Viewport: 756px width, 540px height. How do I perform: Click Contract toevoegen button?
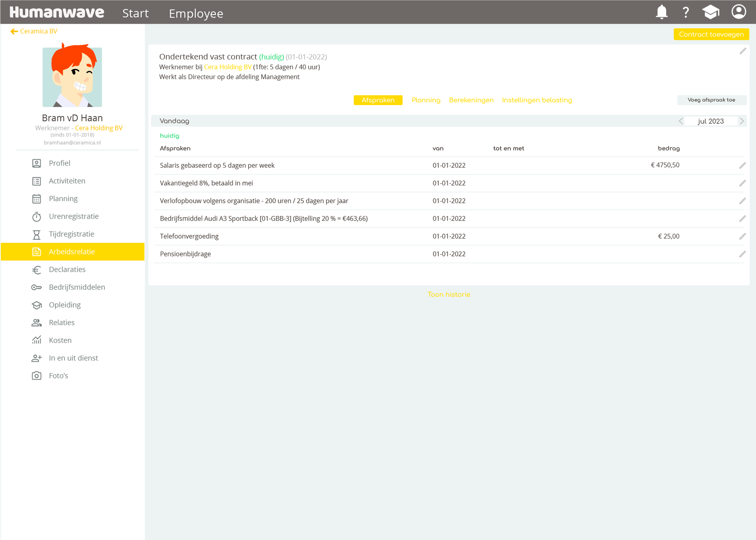[711, 34]
